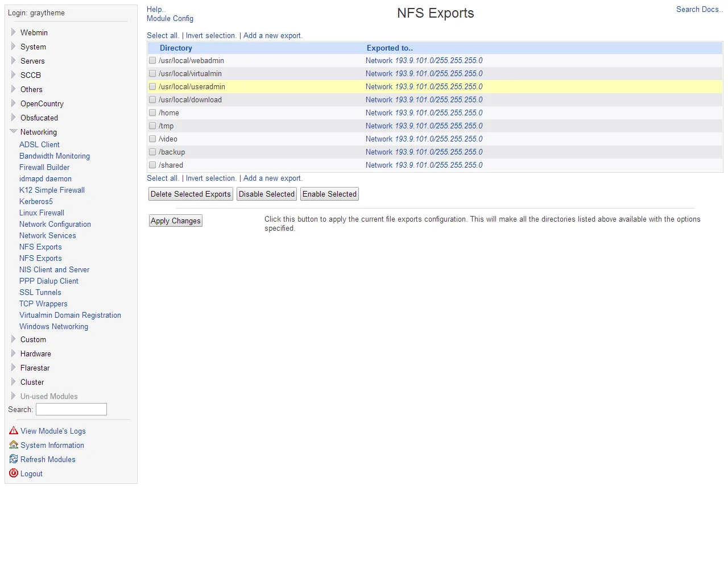Viewport: 728px width, 582px height.
Task: Click the red Logout icon
Action: click(x=13, y=473)
